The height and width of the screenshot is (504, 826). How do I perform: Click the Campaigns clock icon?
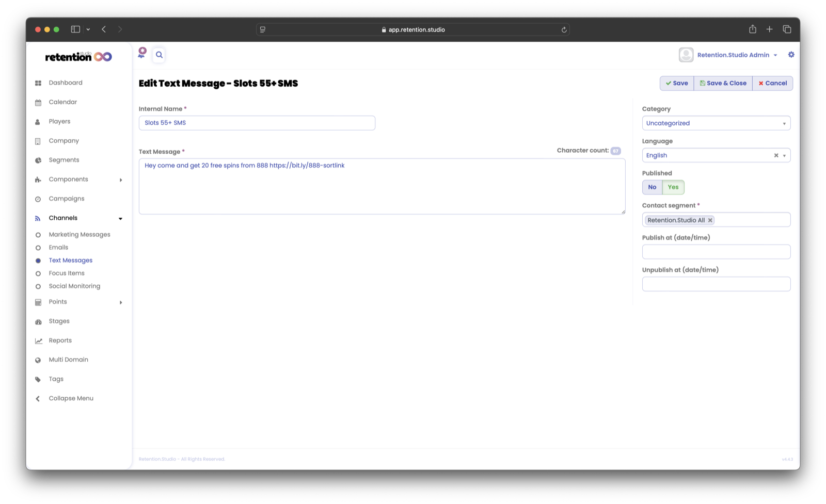coord(38,199)
